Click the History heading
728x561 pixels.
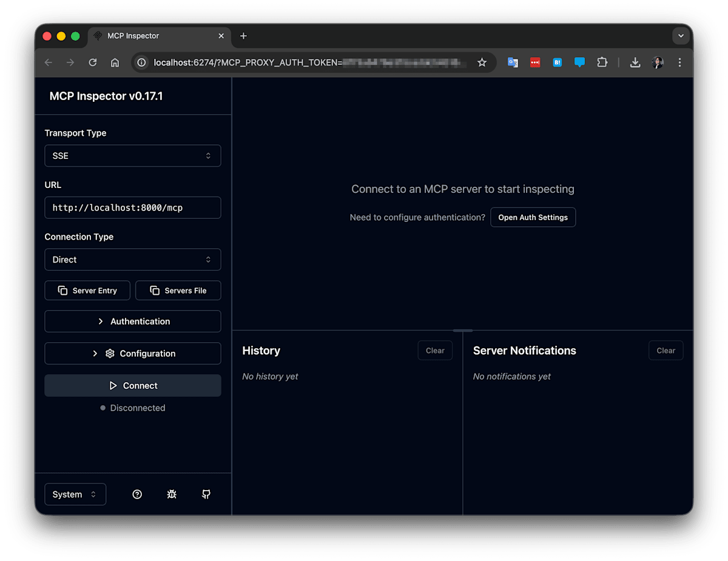click(261, 351)
